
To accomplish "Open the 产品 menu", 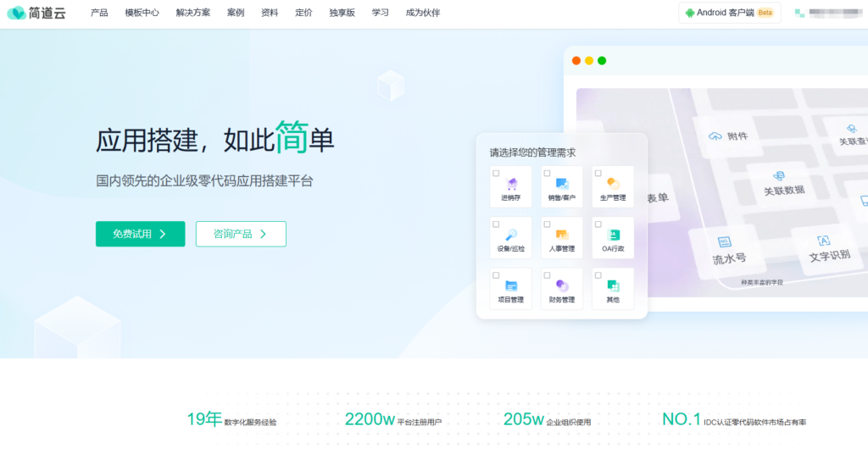I will point(99,13).
